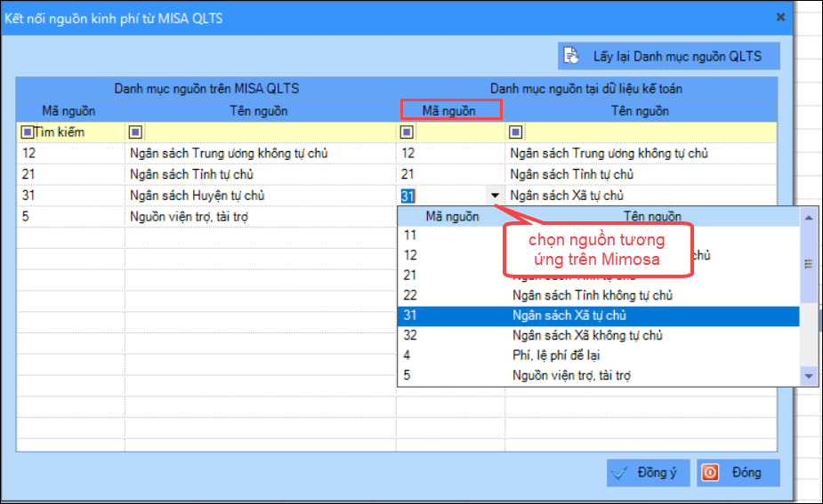Select option 32 Ngân sách Xã không tự chủ

pos(599,336)
